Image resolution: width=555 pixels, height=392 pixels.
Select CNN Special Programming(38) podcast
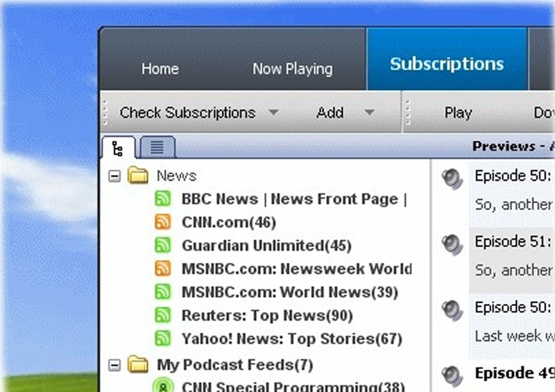pyautogui.click(x=293, y=386)
